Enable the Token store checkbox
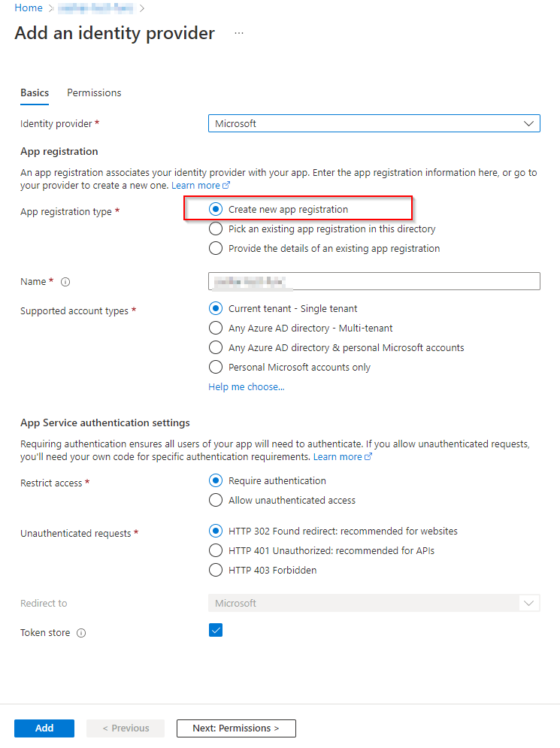The height and width of the screenshot is (748, 560). (x=216, y=630)
